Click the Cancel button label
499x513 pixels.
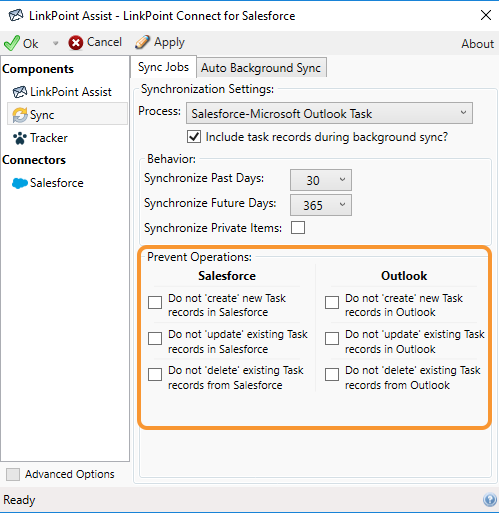tap(104, 42)
